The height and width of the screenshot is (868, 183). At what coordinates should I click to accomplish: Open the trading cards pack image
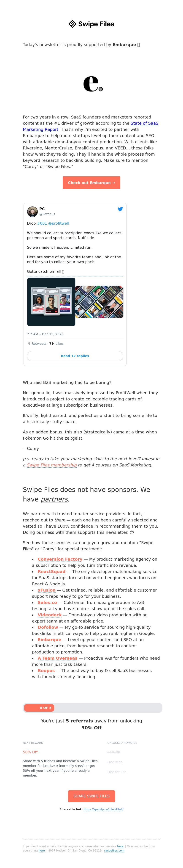[x=51, y=302]
